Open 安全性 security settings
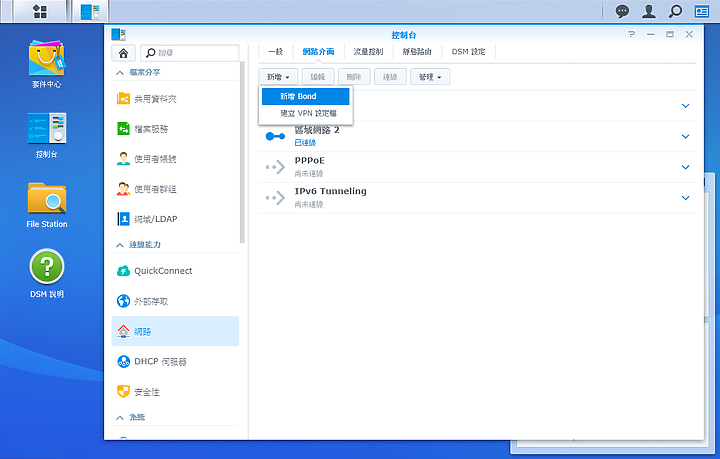 175,392
